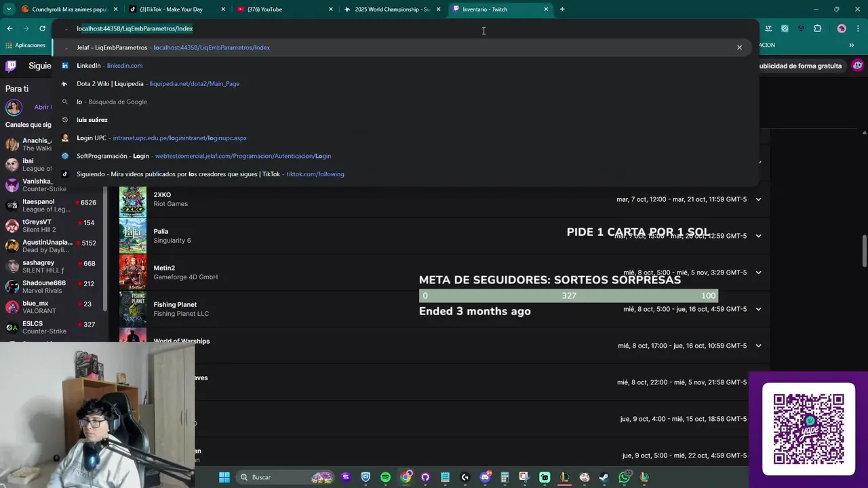Remove the Jelaf LiqEmbParametros suggestion
This screenshot has height=488, width=868.
point(739,47)
